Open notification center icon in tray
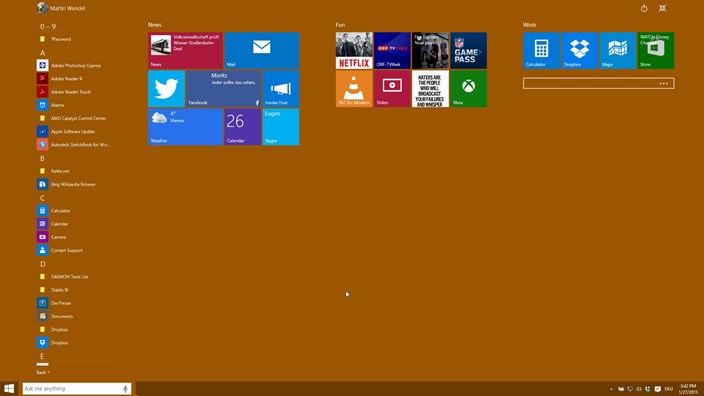Image resolution: width=704 pixels, height=396 pixels. point(658,389)
